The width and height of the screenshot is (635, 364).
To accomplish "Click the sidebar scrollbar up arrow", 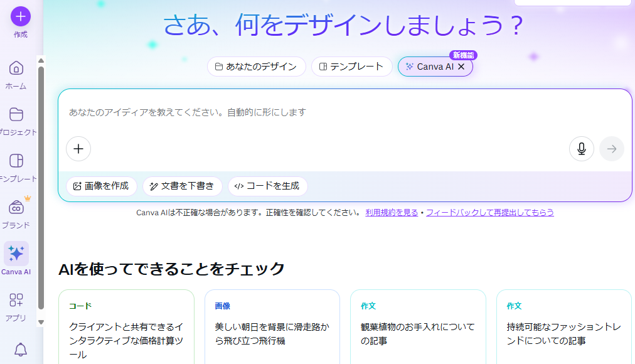I will (41, 61).
